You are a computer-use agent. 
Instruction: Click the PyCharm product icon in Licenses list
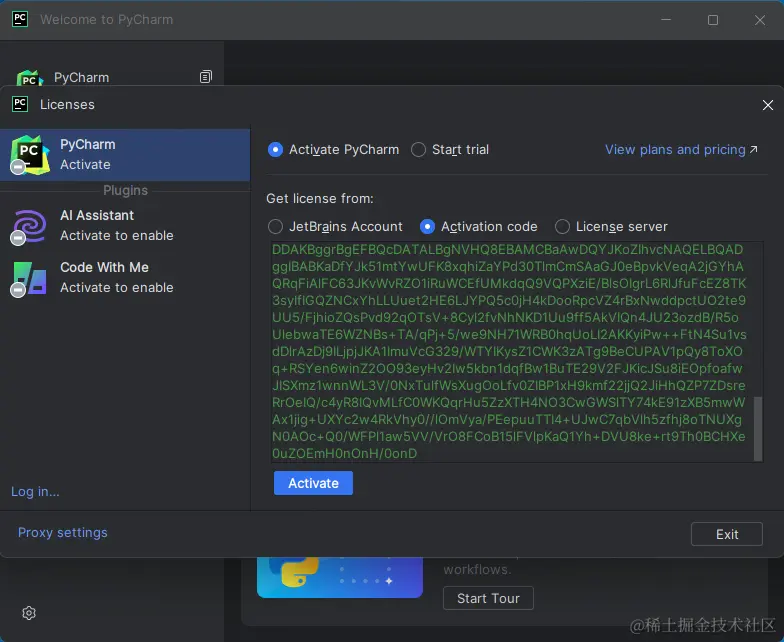tap(30, 154)
